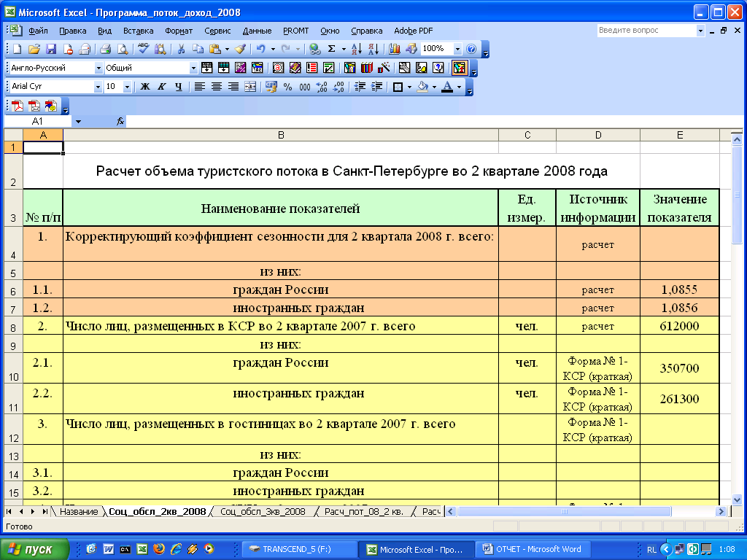The height and width of the screenshot is (560, 747).
Task: Paste with the clipboard icon
Action: click(215, 49)
